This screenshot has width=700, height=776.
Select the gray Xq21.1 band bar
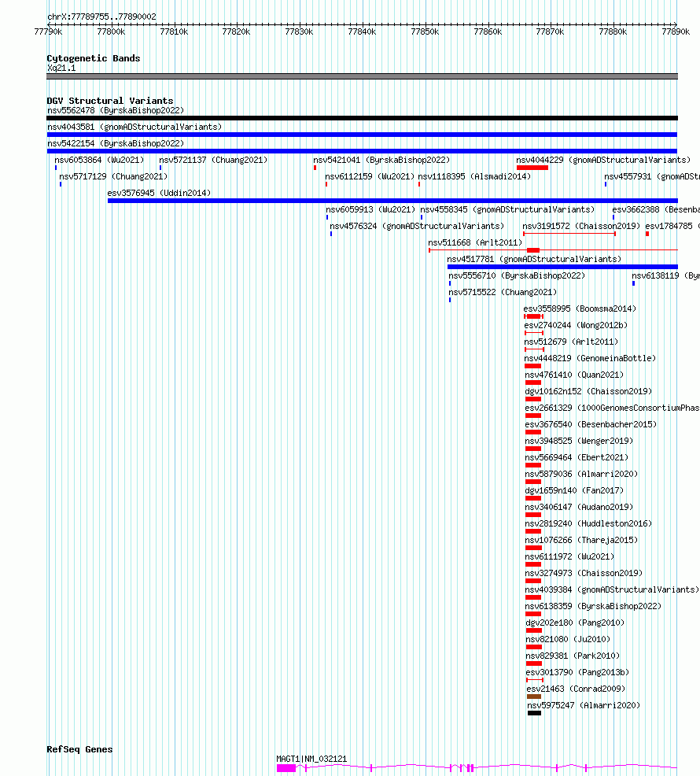click(362, 76)
